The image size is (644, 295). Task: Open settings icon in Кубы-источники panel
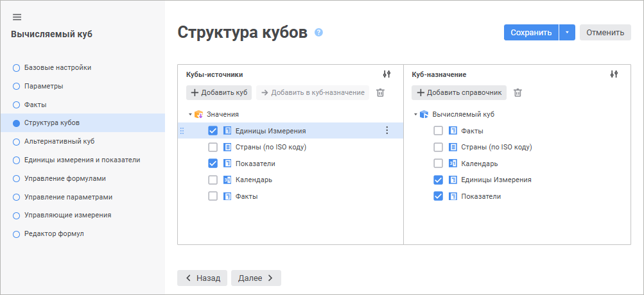(387, 74)
